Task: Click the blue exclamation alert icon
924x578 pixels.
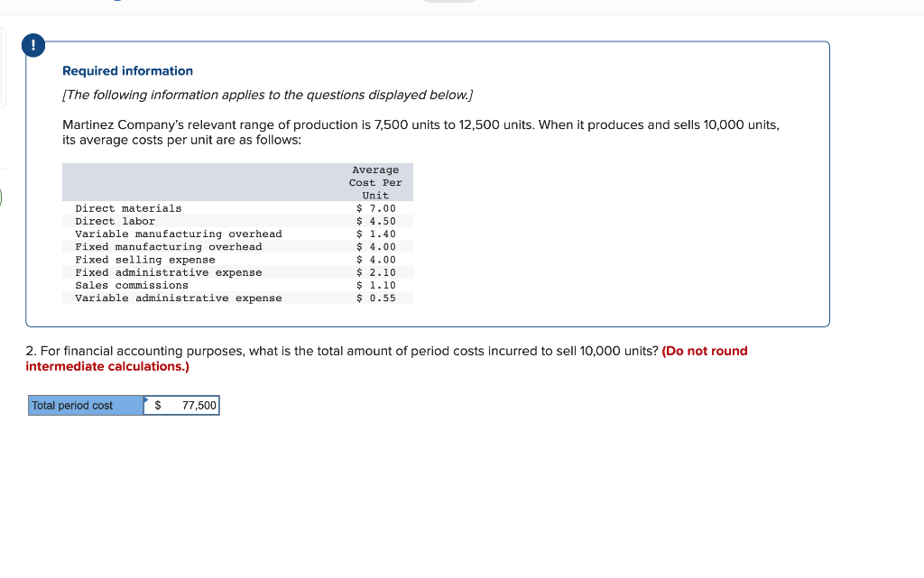Action: pyautogui.click(x=33, y=45)
